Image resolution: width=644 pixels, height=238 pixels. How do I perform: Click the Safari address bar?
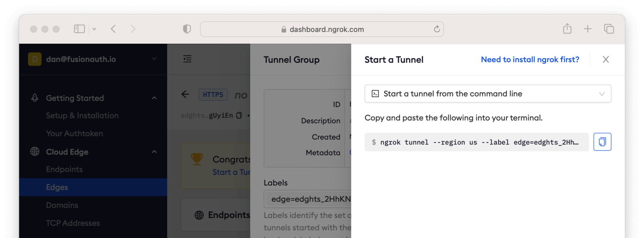click(x=322, y=29)
